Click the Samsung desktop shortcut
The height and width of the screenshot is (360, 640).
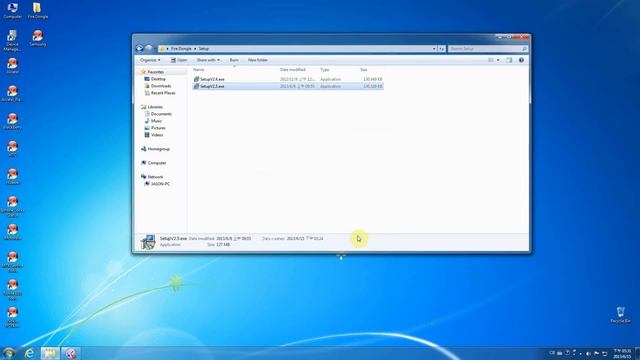[38, 38]
